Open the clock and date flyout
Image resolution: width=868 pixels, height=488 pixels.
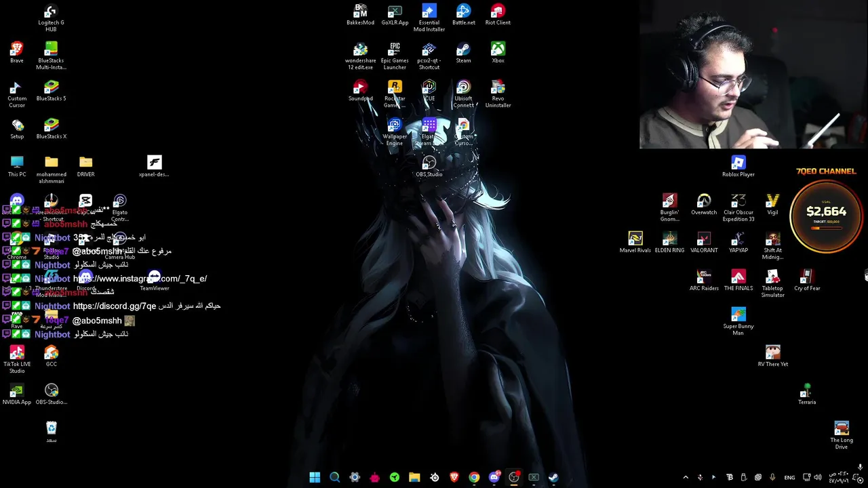tap(838, 477)
